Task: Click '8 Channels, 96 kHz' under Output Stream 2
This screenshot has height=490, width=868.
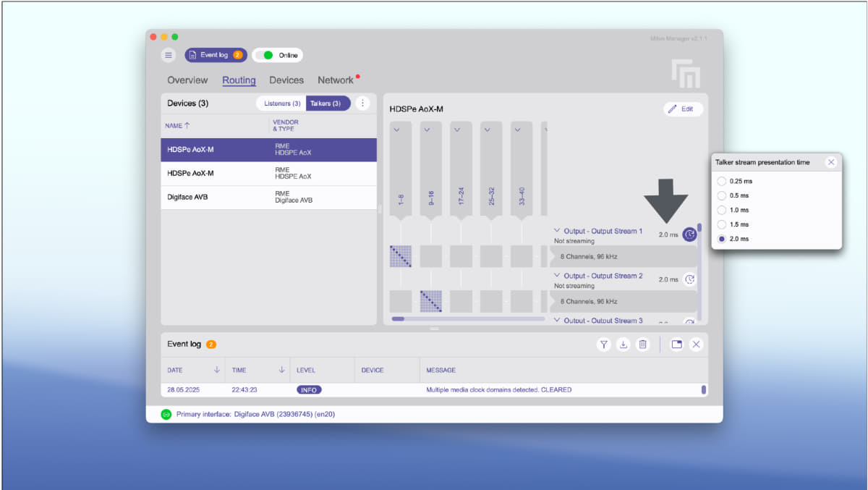Action: point(589,301)
